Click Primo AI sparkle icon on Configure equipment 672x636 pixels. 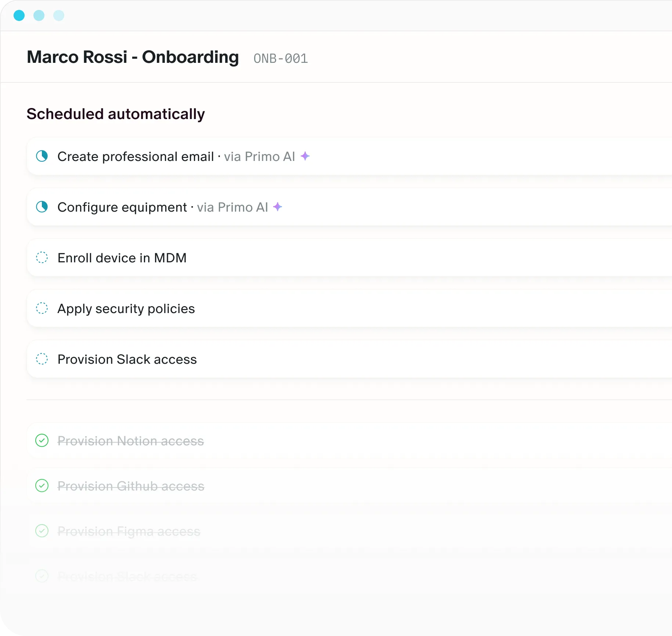(x=278, y=207)
